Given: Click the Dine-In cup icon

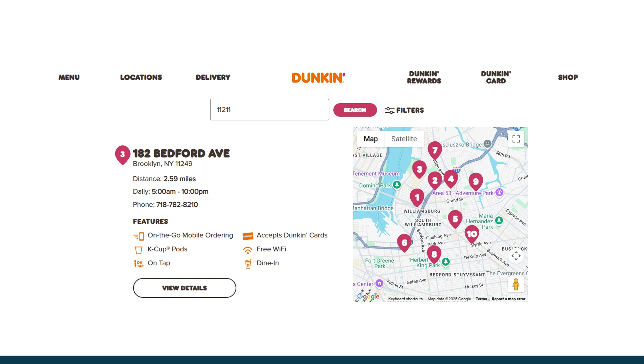Looking at the screenshot, I should (x=248, y=264).
